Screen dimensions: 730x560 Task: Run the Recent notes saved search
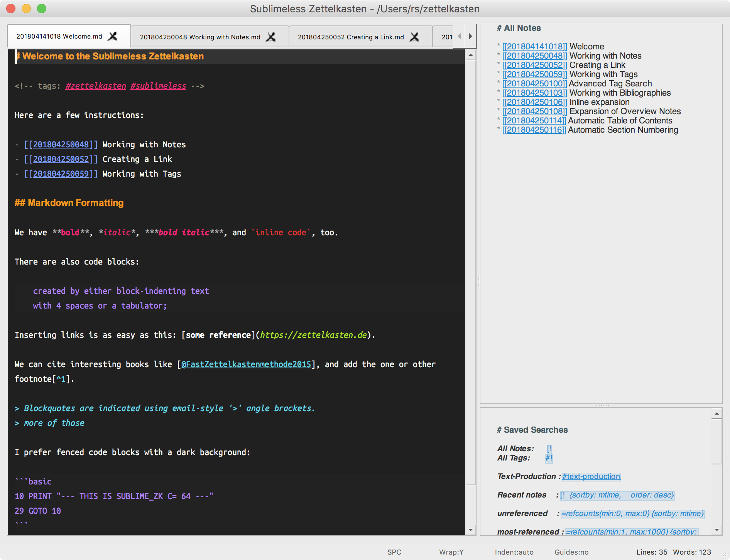617,495
